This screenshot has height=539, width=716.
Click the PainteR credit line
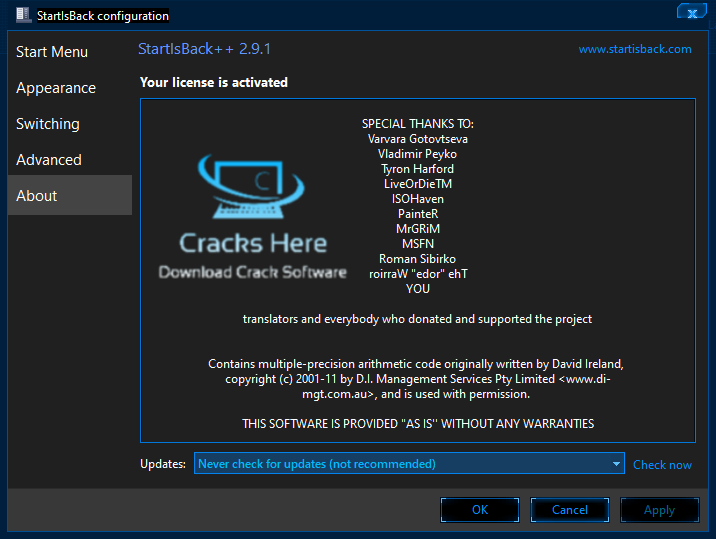418,214
